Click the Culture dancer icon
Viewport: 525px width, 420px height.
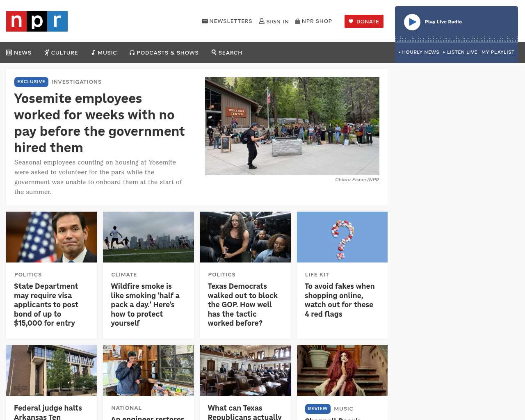tap(47, 52)
